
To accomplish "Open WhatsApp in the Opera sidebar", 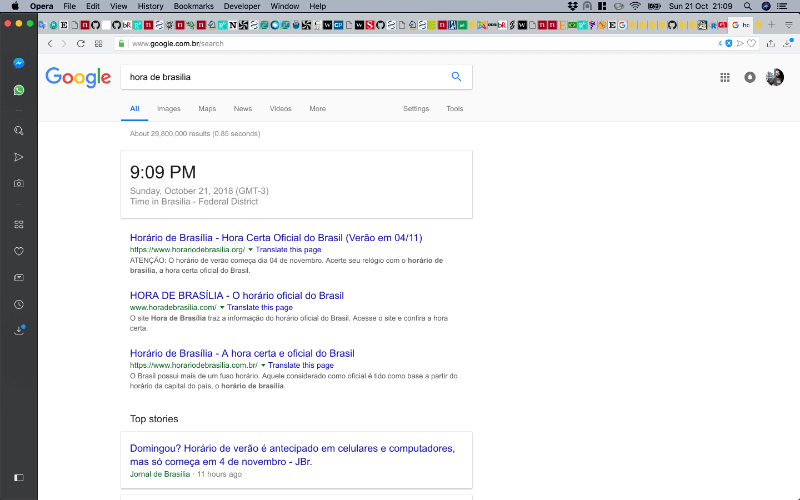I will pos(19,90).
